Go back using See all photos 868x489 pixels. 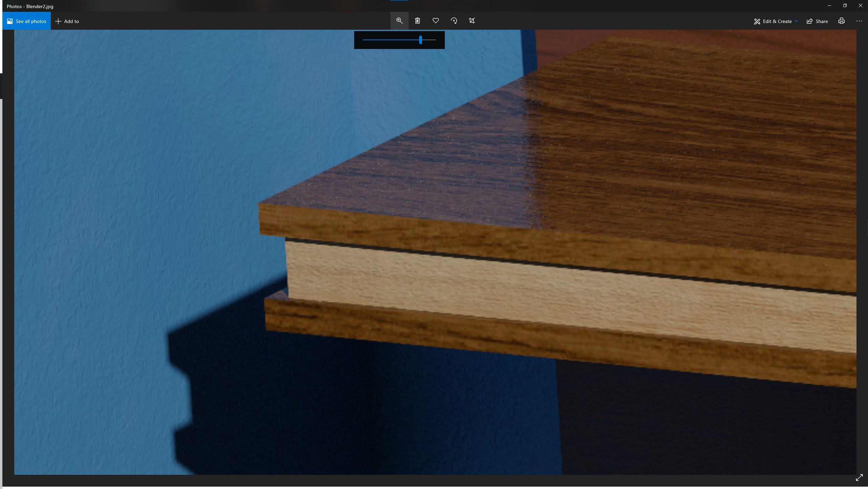coord(26,21)
